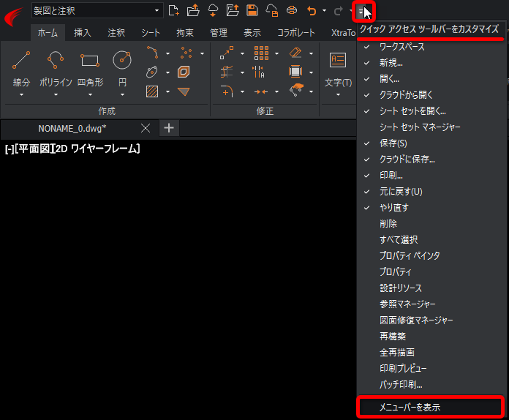Viewport: 509px width, 420px height.
Task: Switch to the 挿入 ribbon tab
Action: point(82,32)
